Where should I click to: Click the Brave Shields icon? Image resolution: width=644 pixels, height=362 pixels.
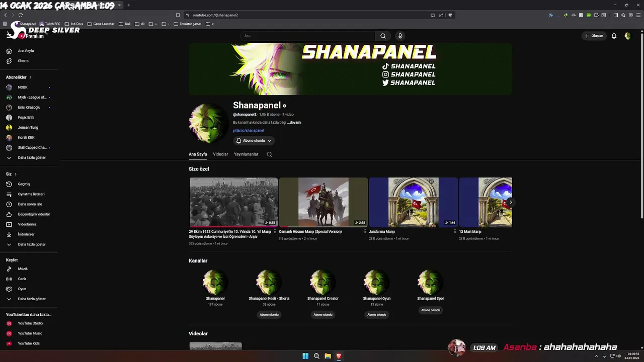(x=450, y=15)
